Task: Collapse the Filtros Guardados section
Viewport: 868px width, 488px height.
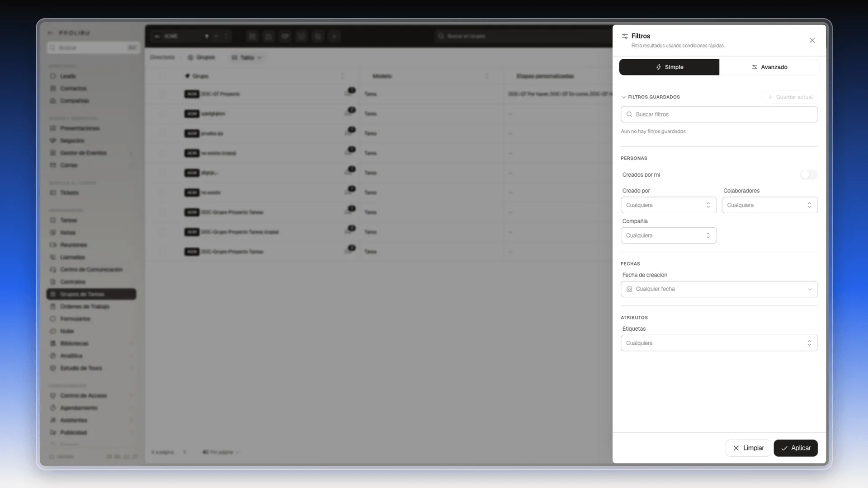Action: (x=651, y=97)
